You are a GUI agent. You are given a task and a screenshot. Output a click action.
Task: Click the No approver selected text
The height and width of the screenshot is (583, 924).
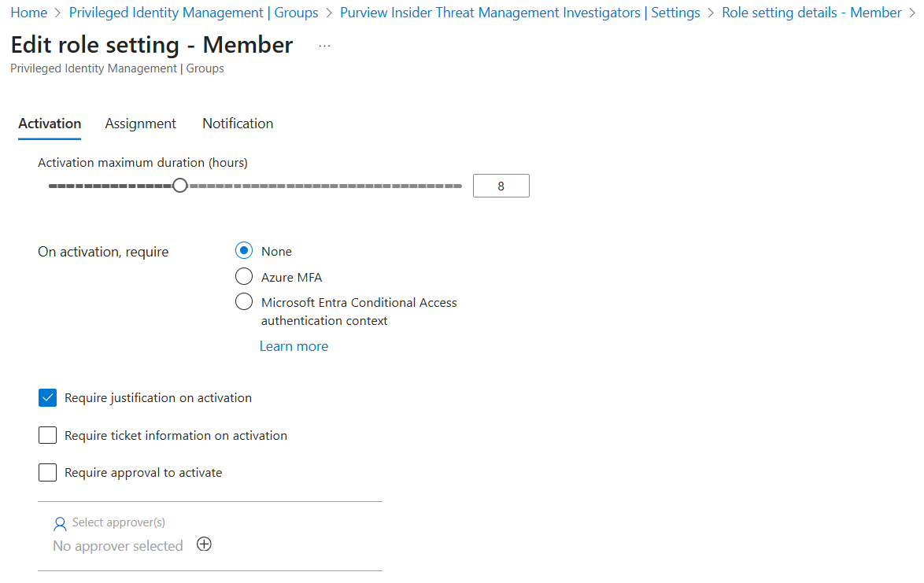click(x=117, y=546)
